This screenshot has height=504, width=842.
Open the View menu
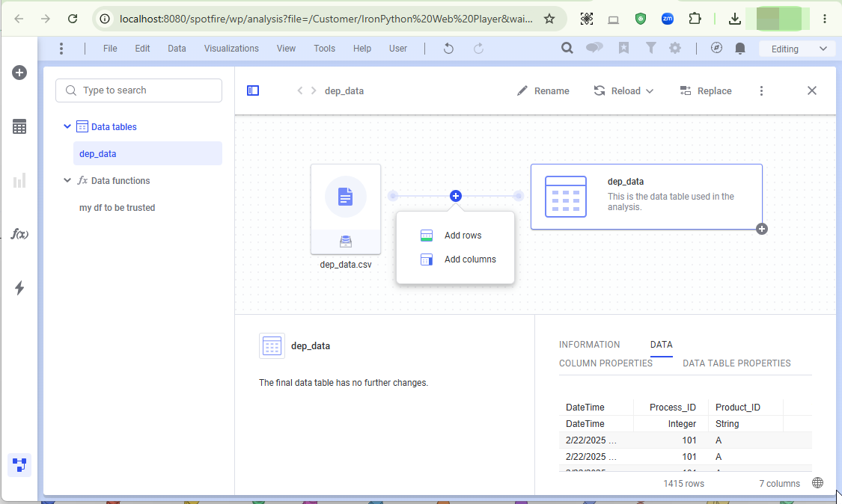tap(286, 49)
